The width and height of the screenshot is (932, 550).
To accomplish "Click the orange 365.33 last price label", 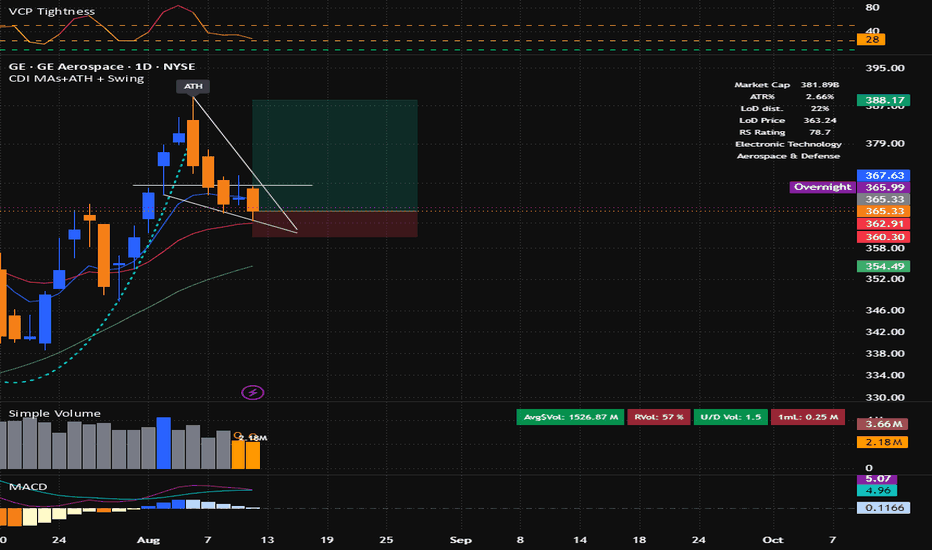I will coord(884,211).
